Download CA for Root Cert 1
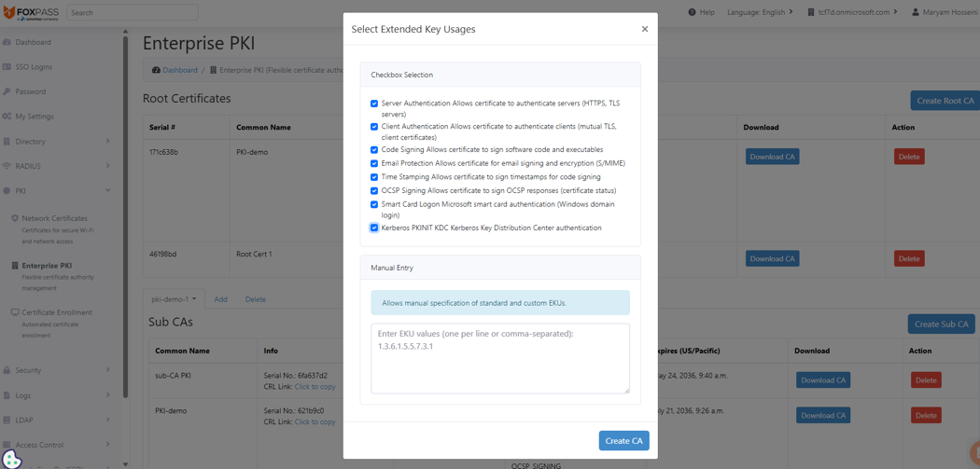The image size is (980, 469). (x=772, y=258)
